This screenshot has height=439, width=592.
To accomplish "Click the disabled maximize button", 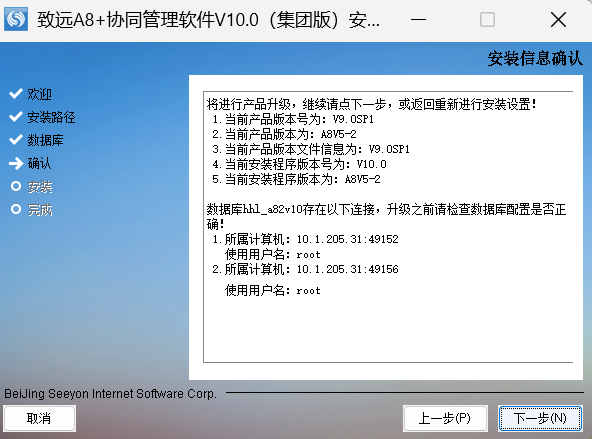I will [x=487, y=20].
